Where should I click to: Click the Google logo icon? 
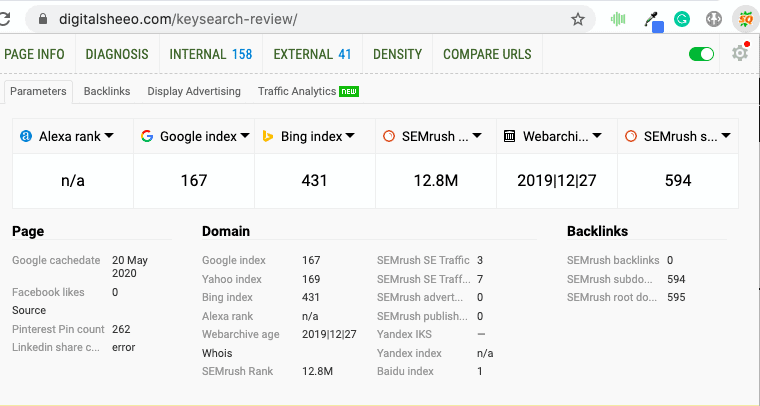(147, 136)
